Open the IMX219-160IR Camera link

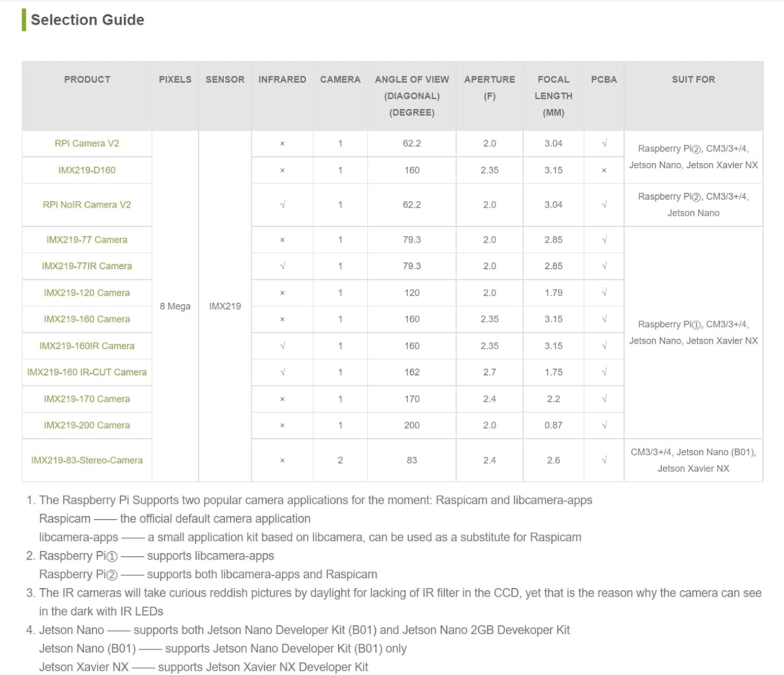[87, 346]
